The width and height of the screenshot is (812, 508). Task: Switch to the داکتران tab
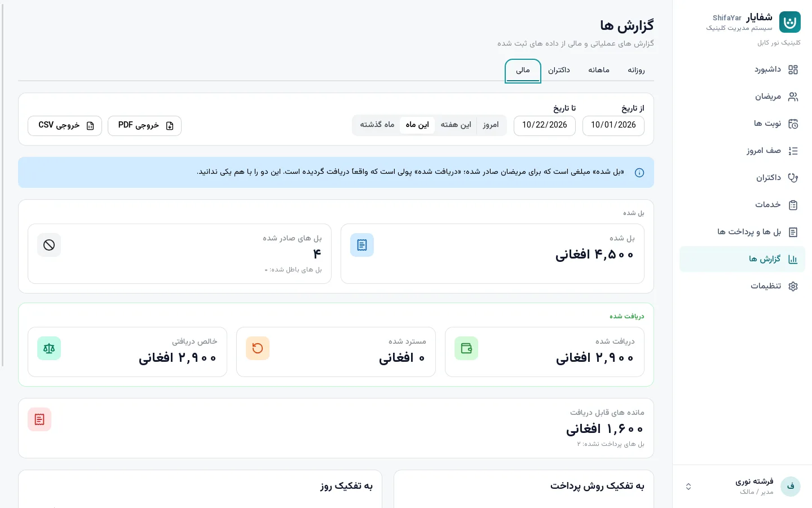tap(559, 70)
